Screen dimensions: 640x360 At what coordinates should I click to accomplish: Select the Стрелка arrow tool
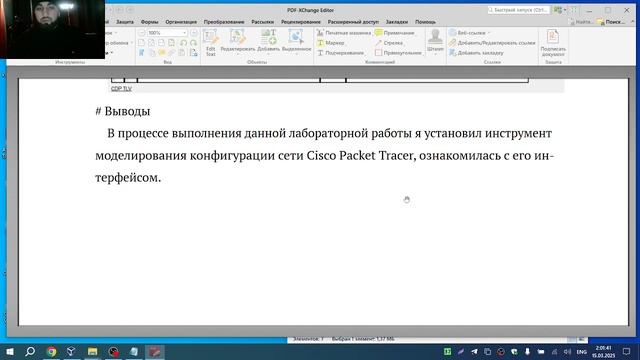tap(389, 42)
